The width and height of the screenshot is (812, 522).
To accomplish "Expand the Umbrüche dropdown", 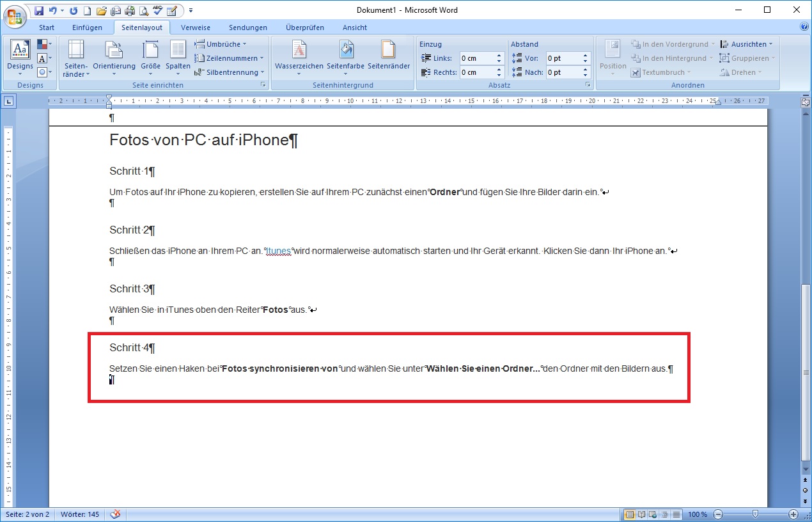I will pos(221,44).
